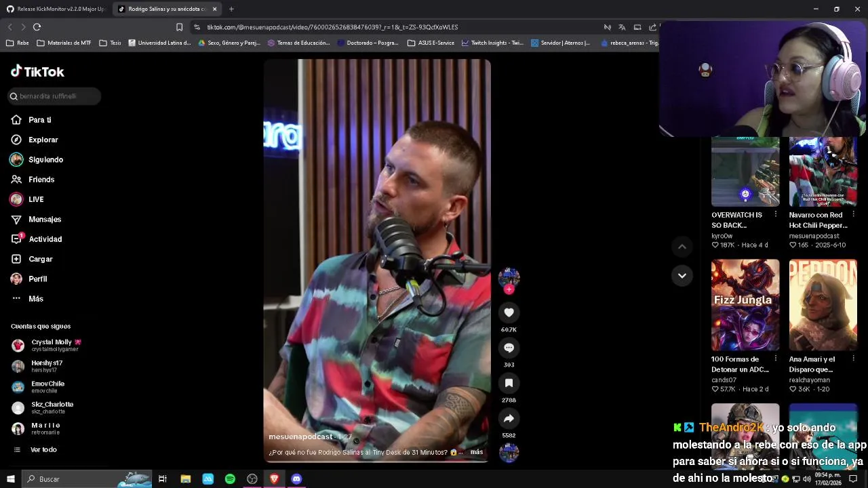Open Fizz Jungla video thumbnail
The height and width of the screenshot is (488, 868).
tap(745, 305)
